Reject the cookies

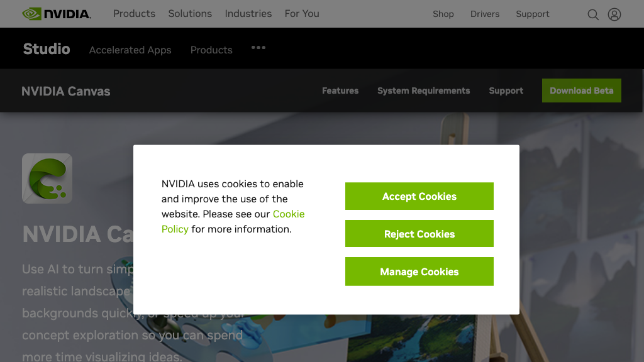[419, 234]
